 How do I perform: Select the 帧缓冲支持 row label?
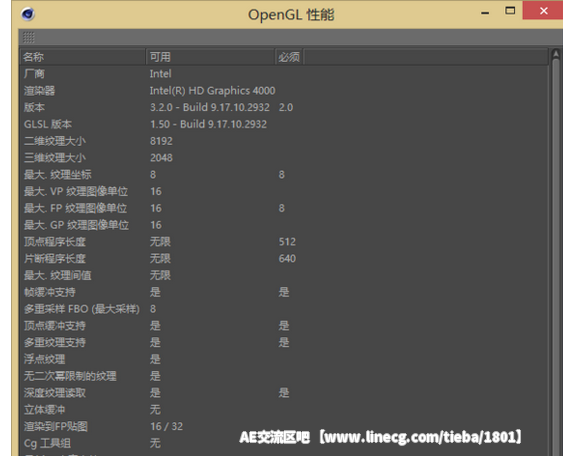click(x=50, y=292)
